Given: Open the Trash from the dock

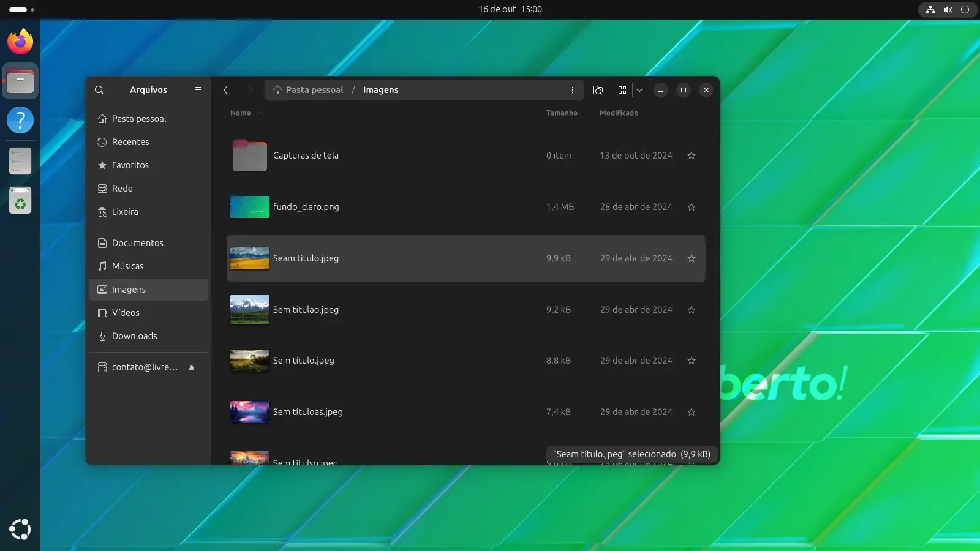Looking at the screenshot, I should click(20, 200).
